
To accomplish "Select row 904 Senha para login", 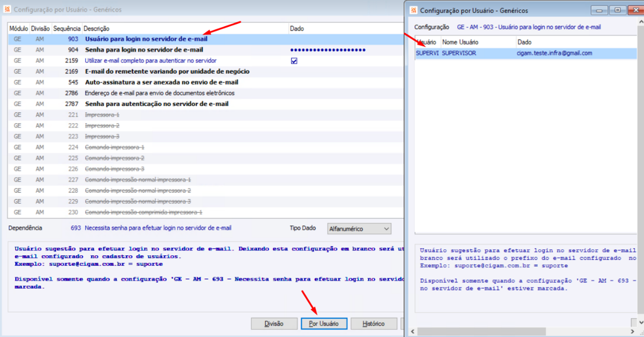I will click(206, 50).
